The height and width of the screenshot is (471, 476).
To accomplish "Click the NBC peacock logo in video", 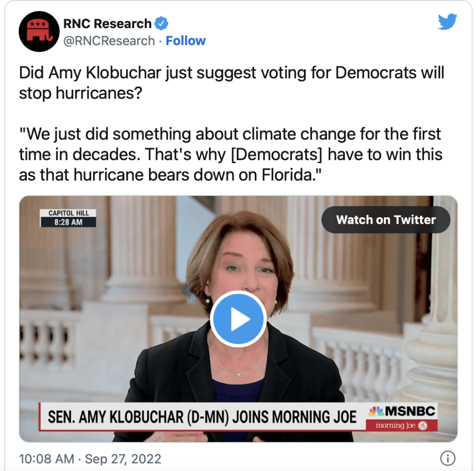I will coord(376,411).
